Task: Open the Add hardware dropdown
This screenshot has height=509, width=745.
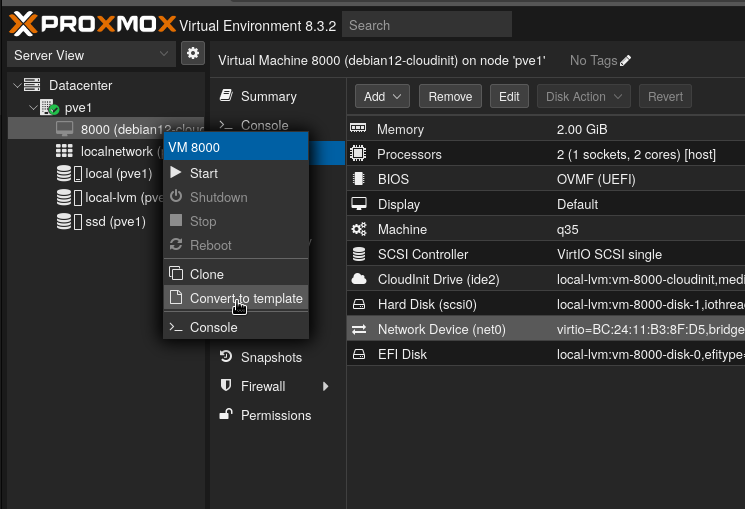Action: tap(382, 96)
